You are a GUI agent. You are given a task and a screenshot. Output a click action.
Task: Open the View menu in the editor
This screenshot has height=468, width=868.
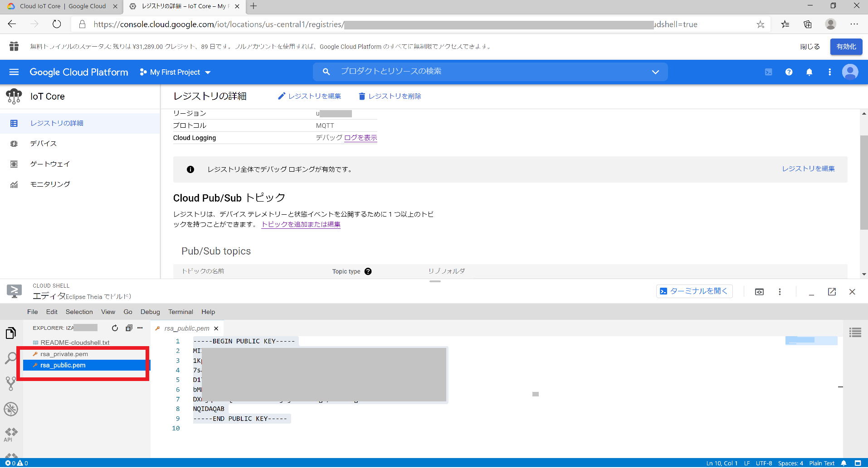click(x=108, y=312)
